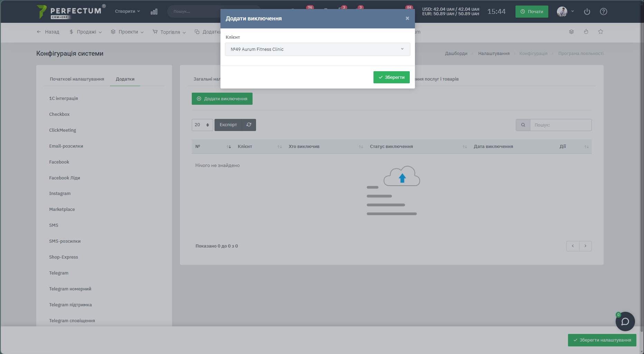Open the Створити dropdown menu
Screen dimensions: 644x354
pos(127,11)
